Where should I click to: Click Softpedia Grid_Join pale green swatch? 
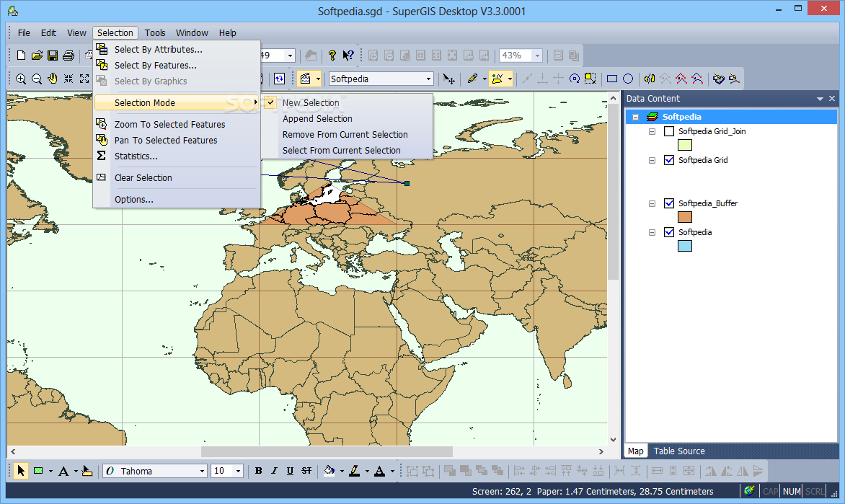click(x=684, y=145)
